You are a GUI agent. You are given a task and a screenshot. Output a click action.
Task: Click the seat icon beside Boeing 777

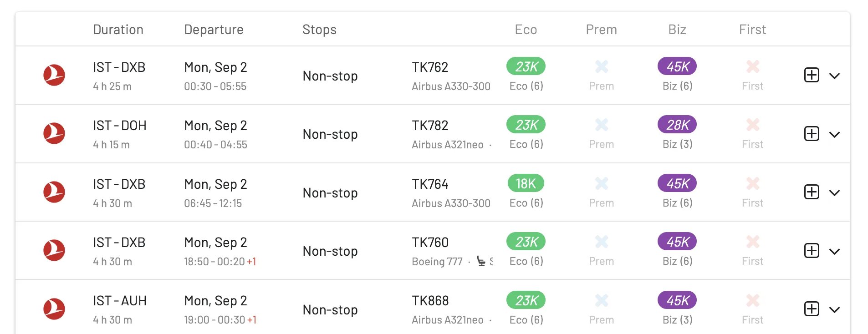(481, 261)
